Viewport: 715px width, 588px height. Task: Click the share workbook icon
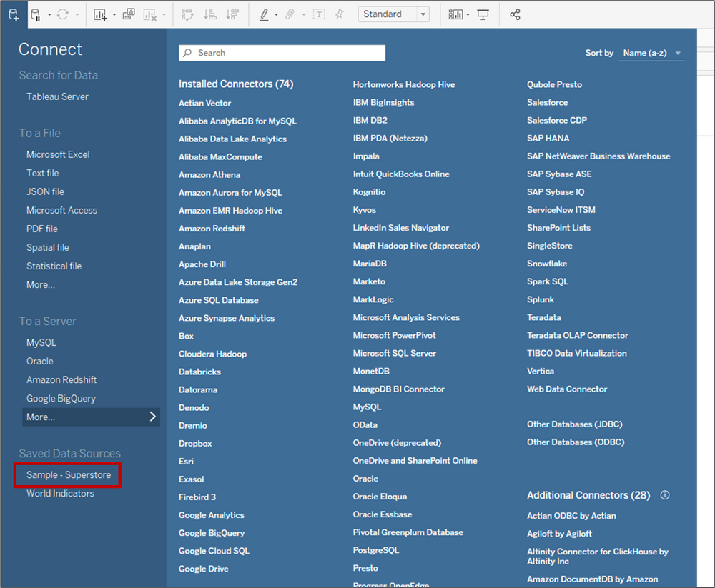[x=515, y=14]
